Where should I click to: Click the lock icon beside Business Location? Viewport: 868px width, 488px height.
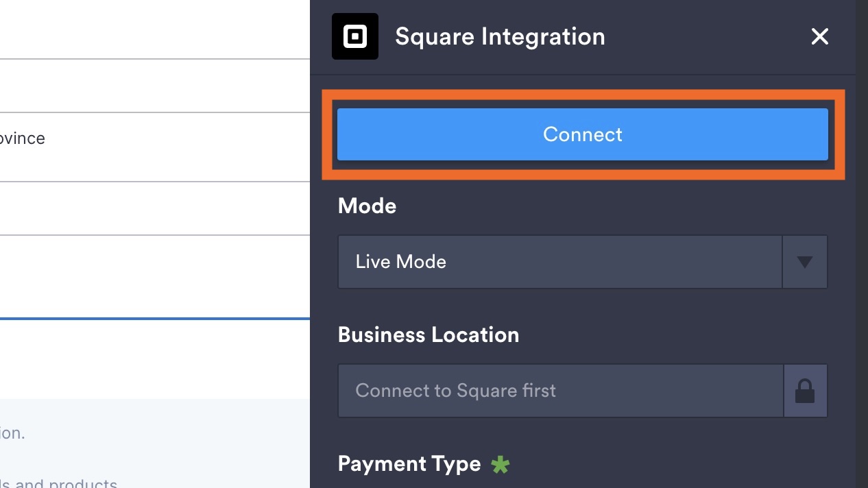(805, 391)
